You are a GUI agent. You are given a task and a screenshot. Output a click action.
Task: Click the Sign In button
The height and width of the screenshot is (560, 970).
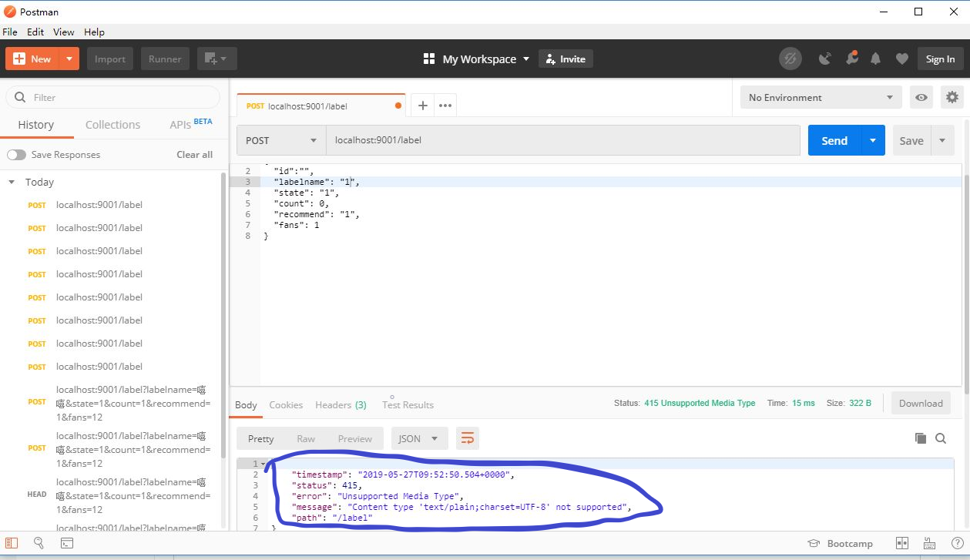pyautogui.click(x=940, y=59)
